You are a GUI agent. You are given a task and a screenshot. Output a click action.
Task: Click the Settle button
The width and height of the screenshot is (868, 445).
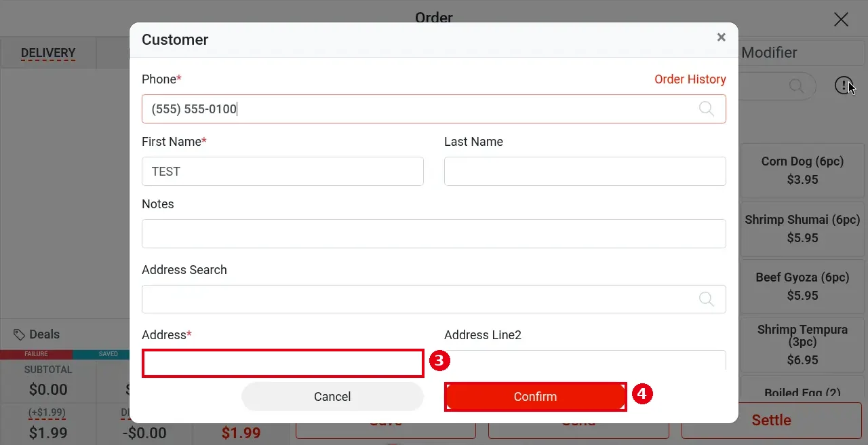pyautogui.click(x=772, y=420)
